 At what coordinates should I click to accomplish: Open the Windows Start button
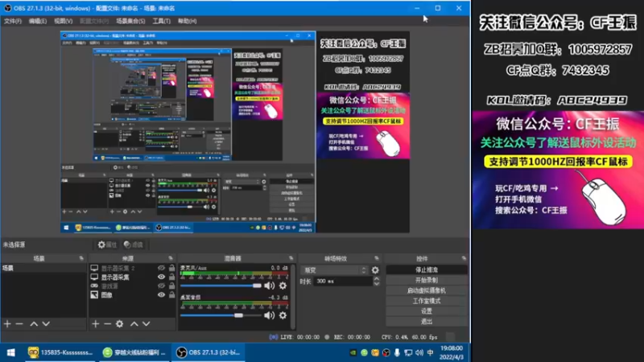tap(11, 352)
